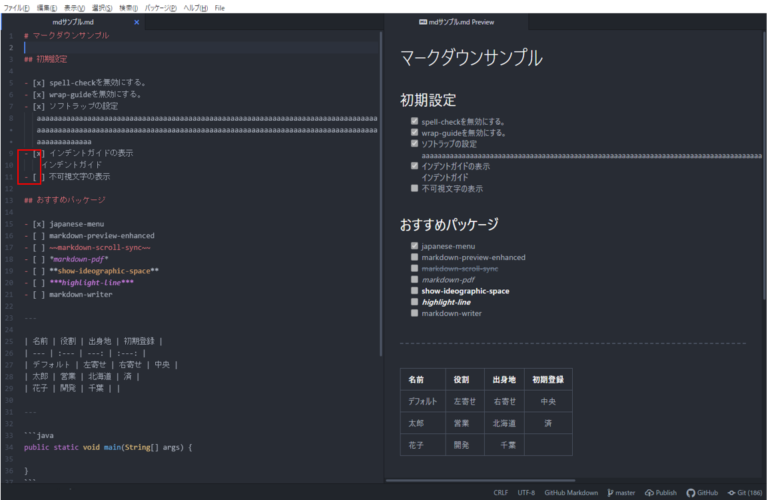Click line number 25 in gutter

[9, 341]
